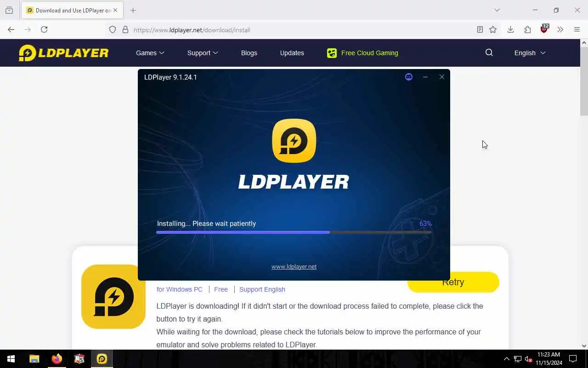Switch to Firefox in taskbar
The width and height of the screenshot is (588, 368).
[x=57, y=359]
